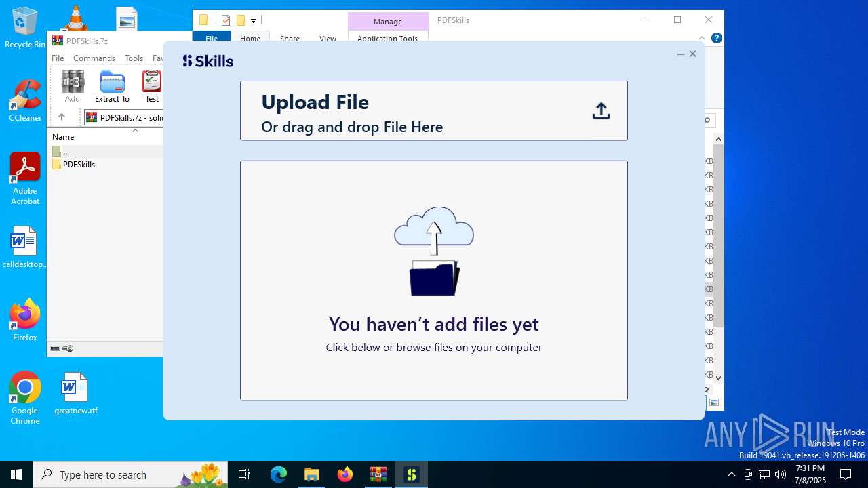Select the Google Chrome desktop shortcut
This screenshot has width=868, height=488.
(x=25, y=399)
